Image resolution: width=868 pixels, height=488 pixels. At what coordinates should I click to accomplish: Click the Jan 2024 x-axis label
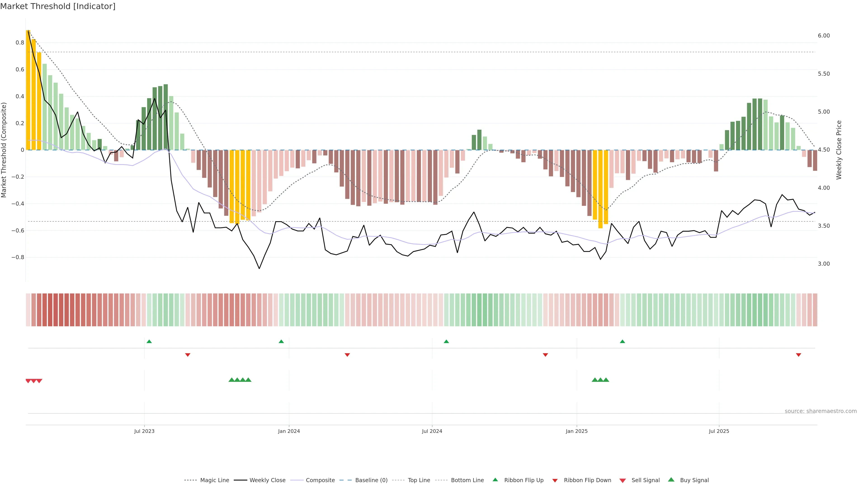pyautogui.click(x=289, y=431)
